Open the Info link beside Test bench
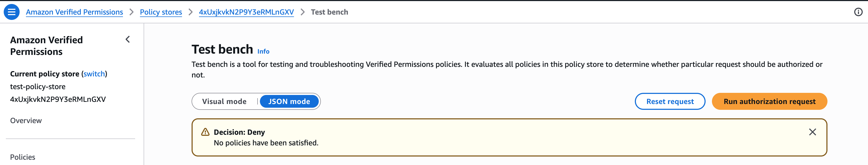The height and width of the screenshot is (165, 868). [x=263, y=51]
